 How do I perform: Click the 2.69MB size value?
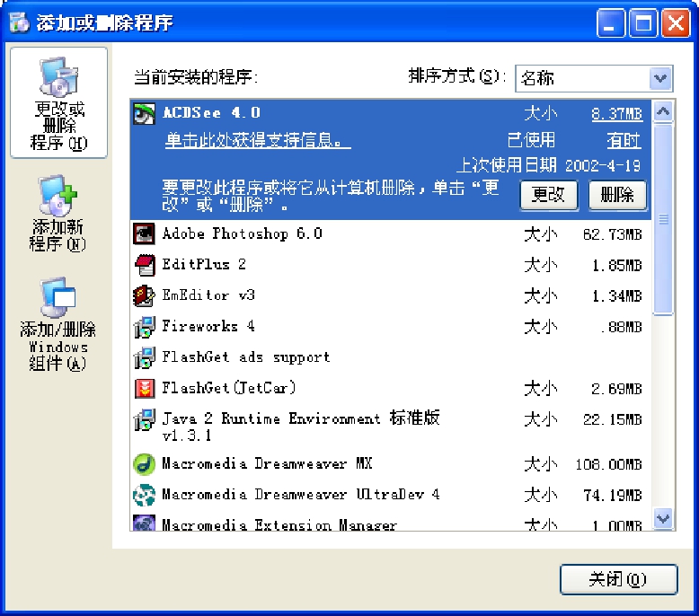point(616,389)
